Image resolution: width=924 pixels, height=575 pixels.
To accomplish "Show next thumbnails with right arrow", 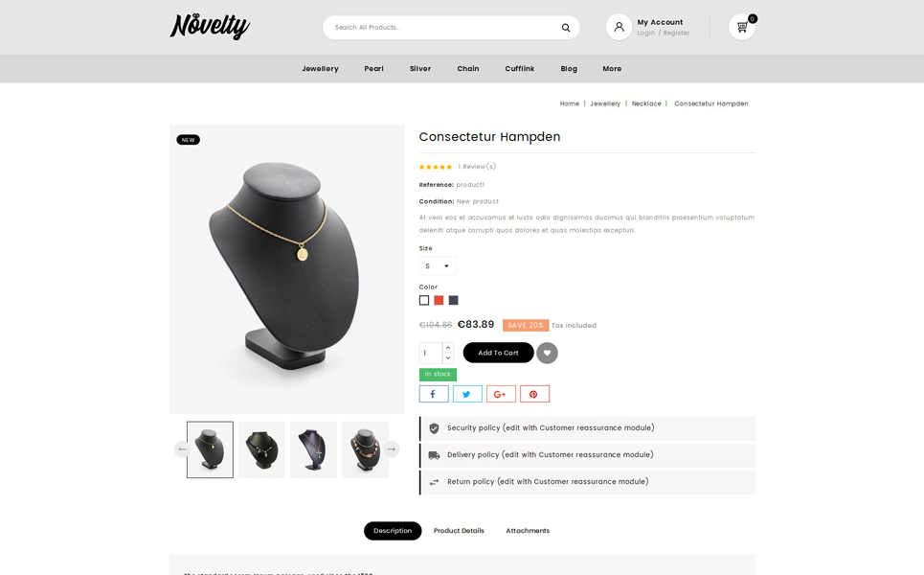I will 392,449.
